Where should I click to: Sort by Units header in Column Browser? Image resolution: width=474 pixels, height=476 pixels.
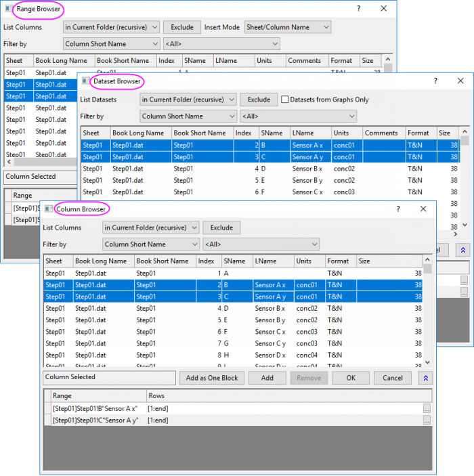(x=309, y=261)
